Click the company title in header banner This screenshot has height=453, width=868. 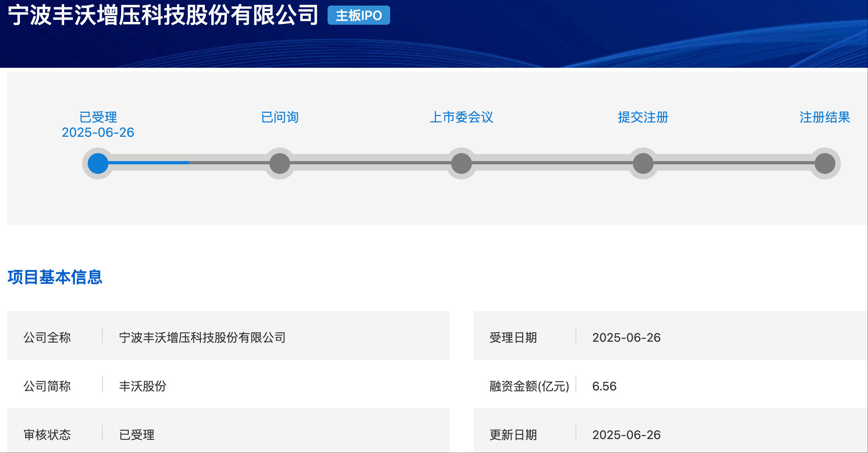click(x=163, y=16)
